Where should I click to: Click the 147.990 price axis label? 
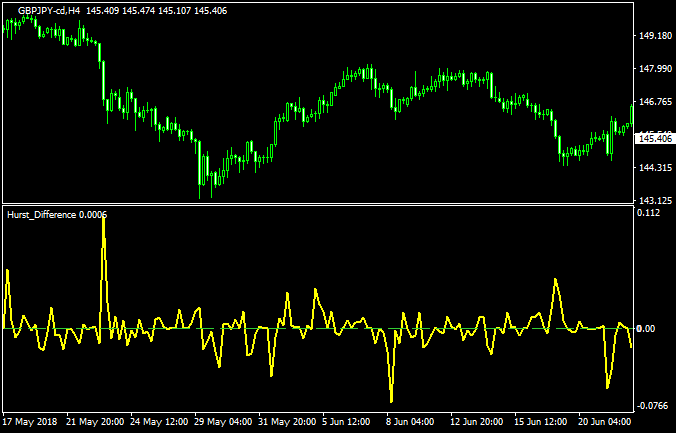coord(654,69)
